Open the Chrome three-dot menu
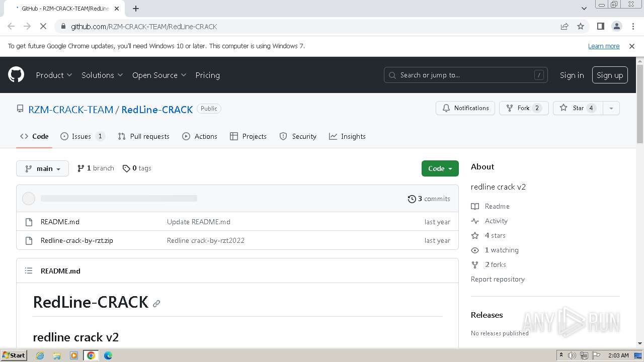The width and height of the screenshot is (644, 362). [x=632, y=26]
